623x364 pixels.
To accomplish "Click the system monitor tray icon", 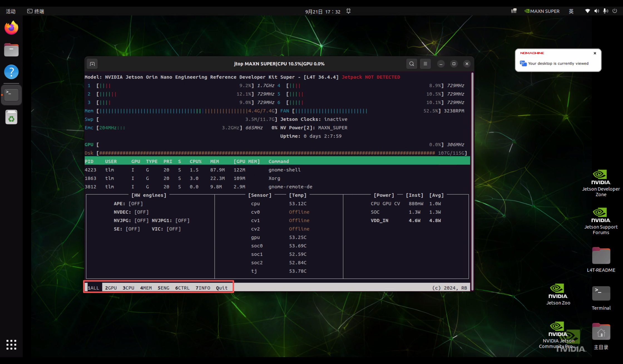I will point(514,11).
